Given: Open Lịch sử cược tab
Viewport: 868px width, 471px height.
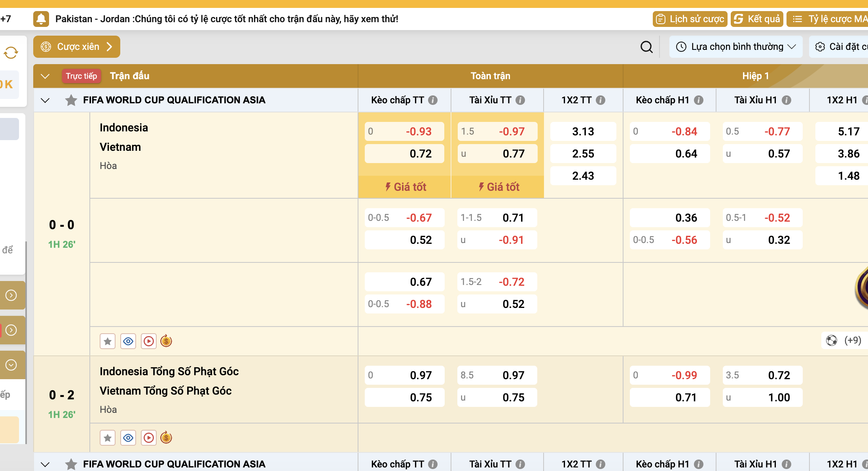Looking at the screenshot, I should [x=690, y=19].
